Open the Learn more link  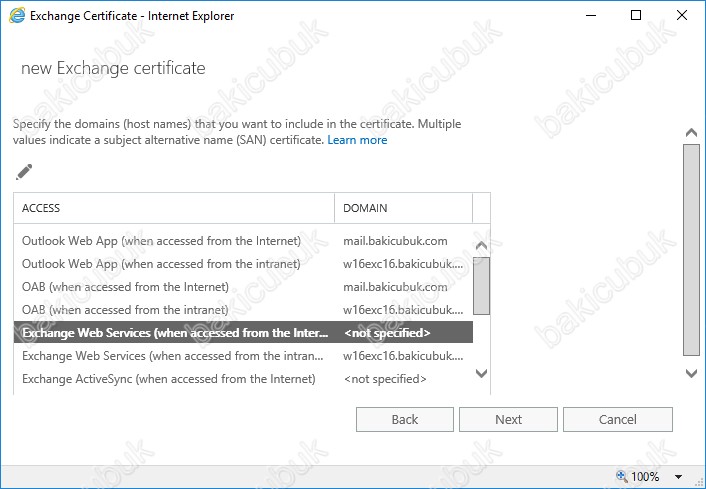pyautogui.click(x=357, y=140)
